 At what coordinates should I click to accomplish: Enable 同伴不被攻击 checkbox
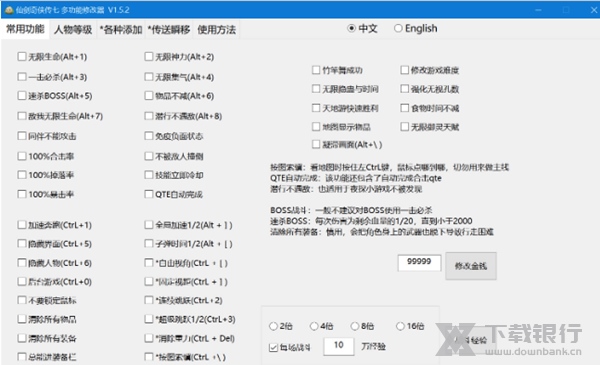22,136
